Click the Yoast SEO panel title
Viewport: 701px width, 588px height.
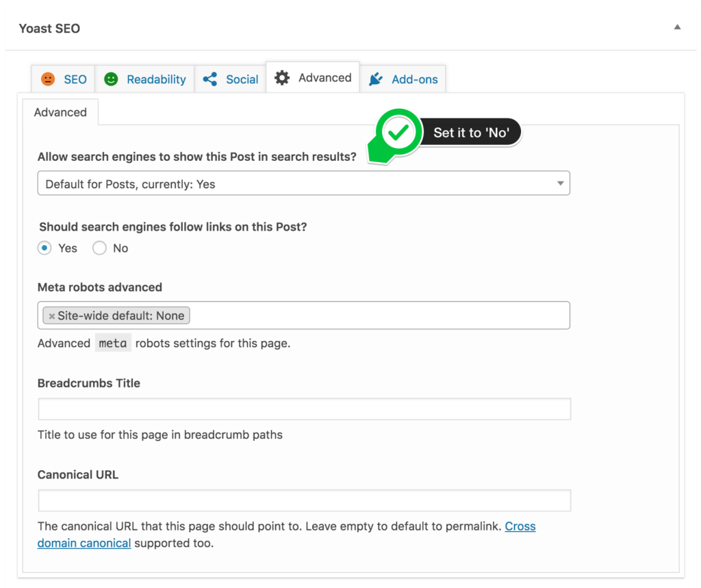49,29
